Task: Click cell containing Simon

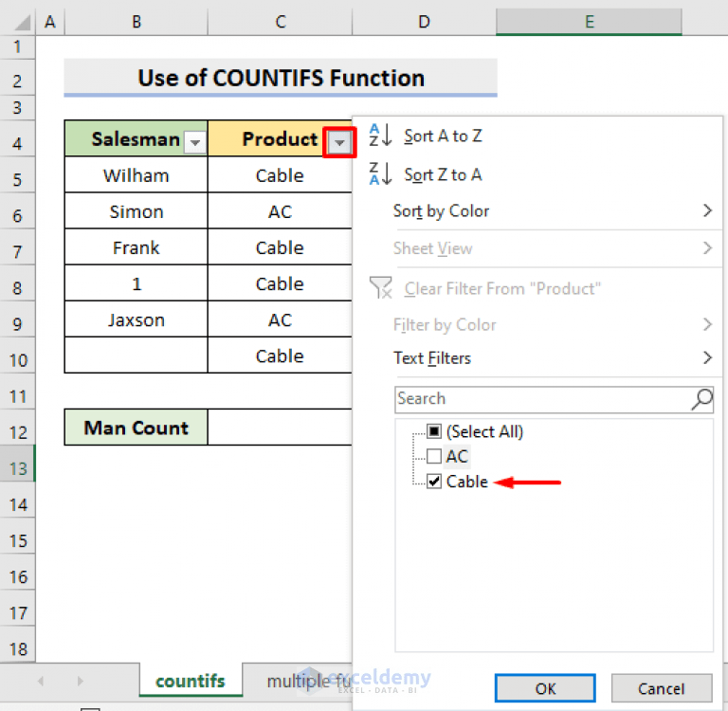Action: coord(136,211)
